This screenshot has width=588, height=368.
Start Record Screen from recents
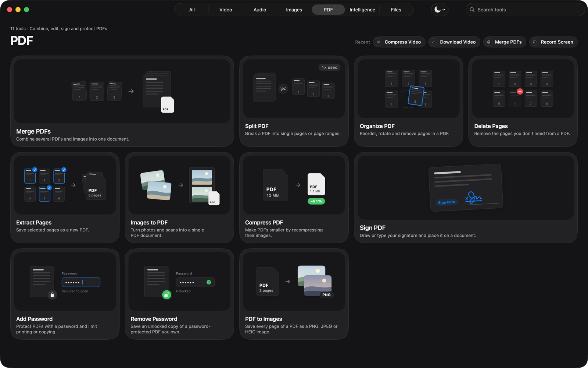553,42
